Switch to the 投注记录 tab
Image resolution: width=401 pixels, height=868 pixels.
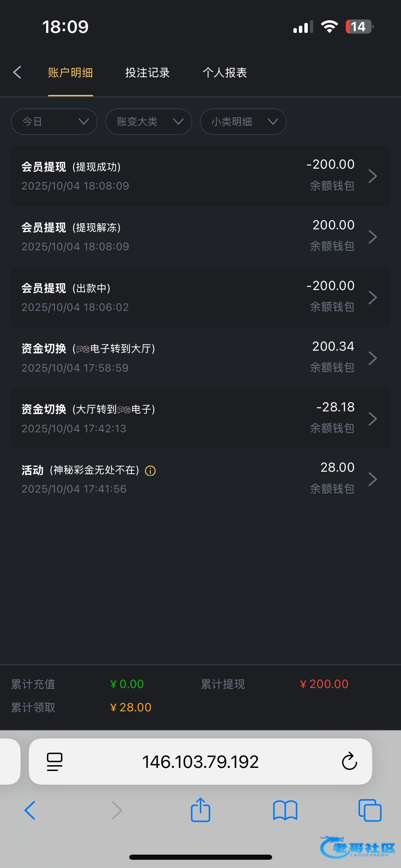click(x=147, y=73)
